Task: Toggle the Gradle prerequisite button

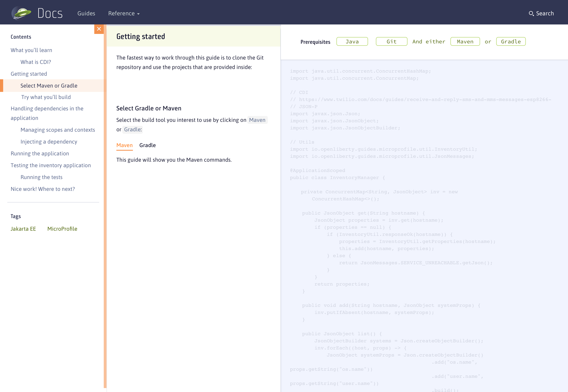Action: [511, 41]
